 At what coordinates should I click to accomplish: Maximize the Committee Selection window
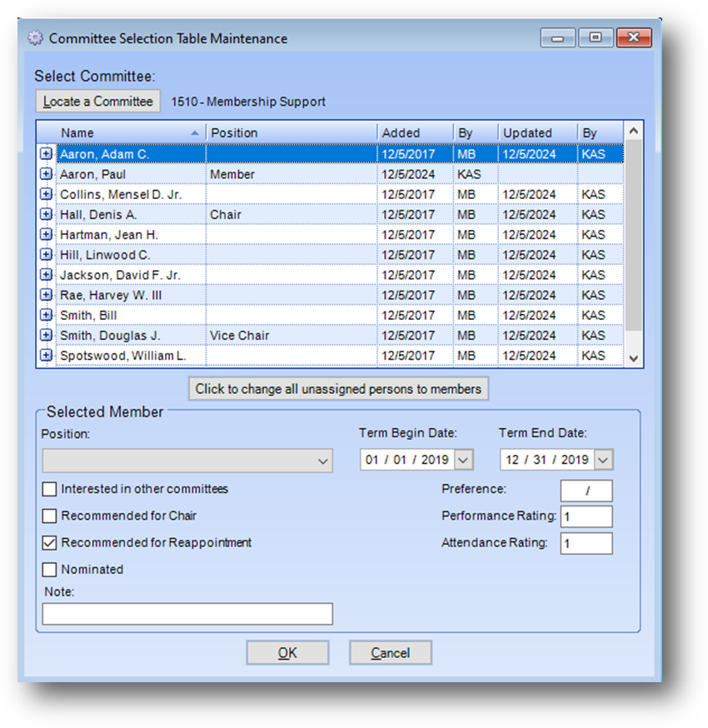(596, 37)
